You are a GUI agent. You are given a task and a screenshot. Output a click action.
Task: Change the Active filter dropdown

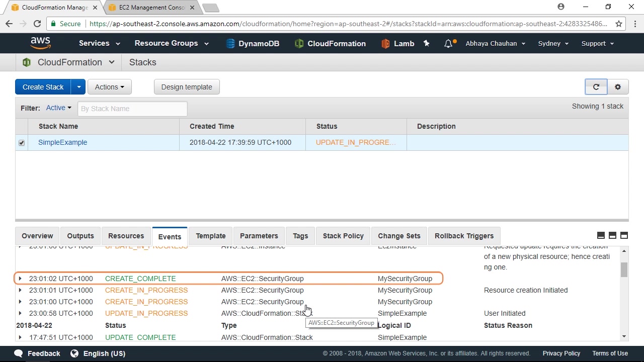pyautogui.click(x=59, y=108)
